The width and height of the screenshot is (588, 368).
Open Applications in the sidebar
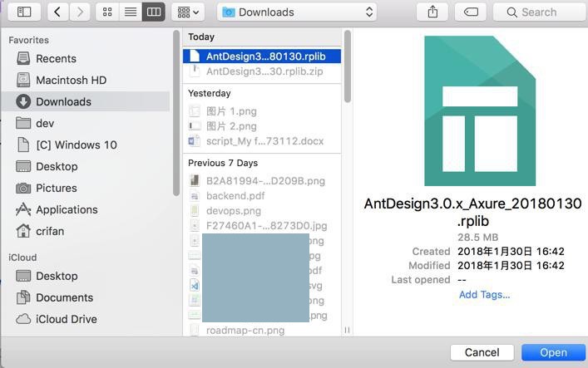click(x=86, y=209)
